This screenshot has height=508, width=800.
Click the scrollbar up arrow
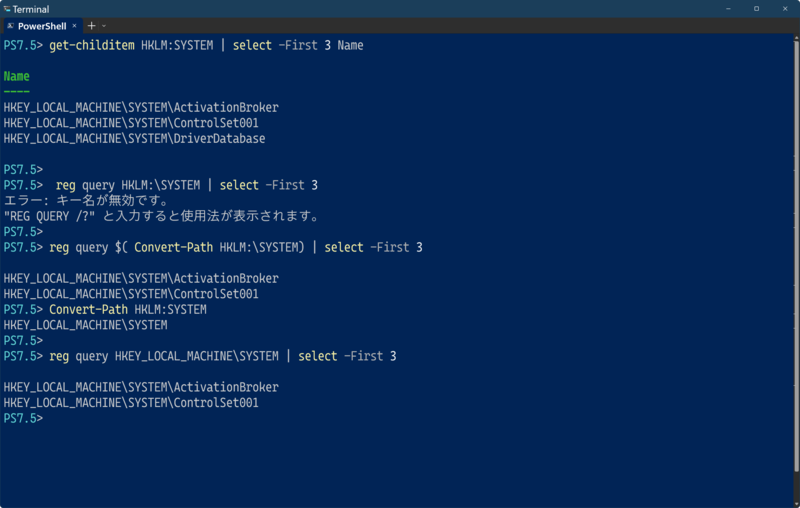[x=795, y=39]
